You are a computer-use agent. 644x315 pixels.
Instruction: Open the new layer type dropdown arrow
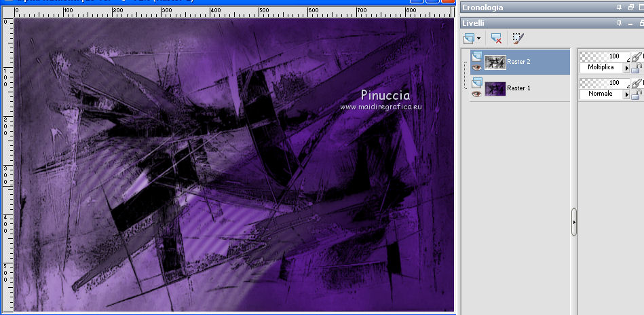tap(478, 39)
